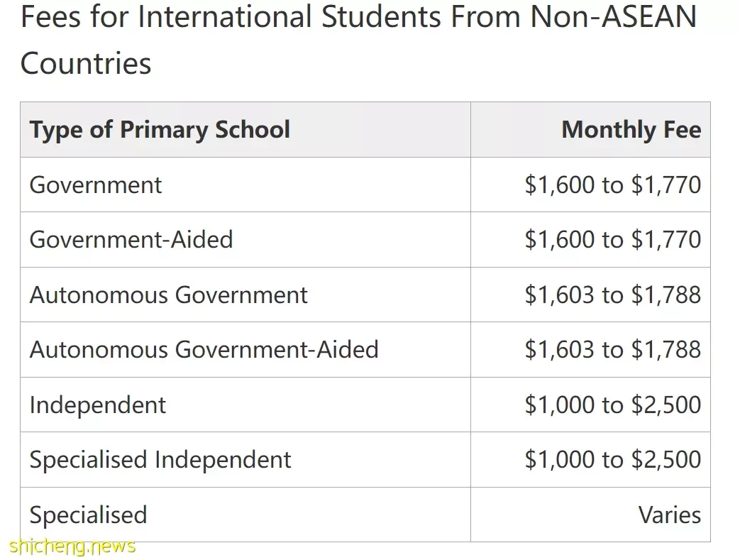Click the Fees for International Students heading

pyautogui.click(x=359, y=40)
